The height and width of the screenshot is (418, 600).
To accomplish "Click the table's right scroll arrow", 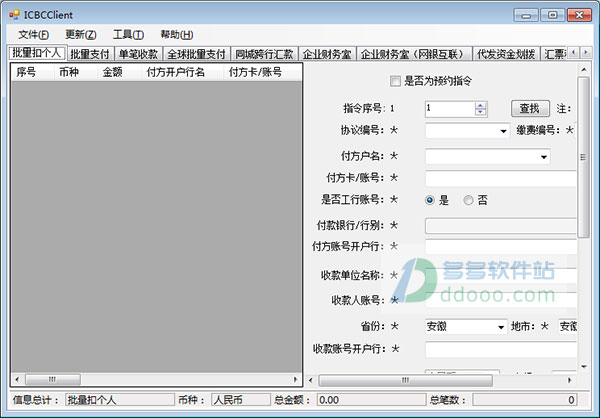I will click(295, 380).
